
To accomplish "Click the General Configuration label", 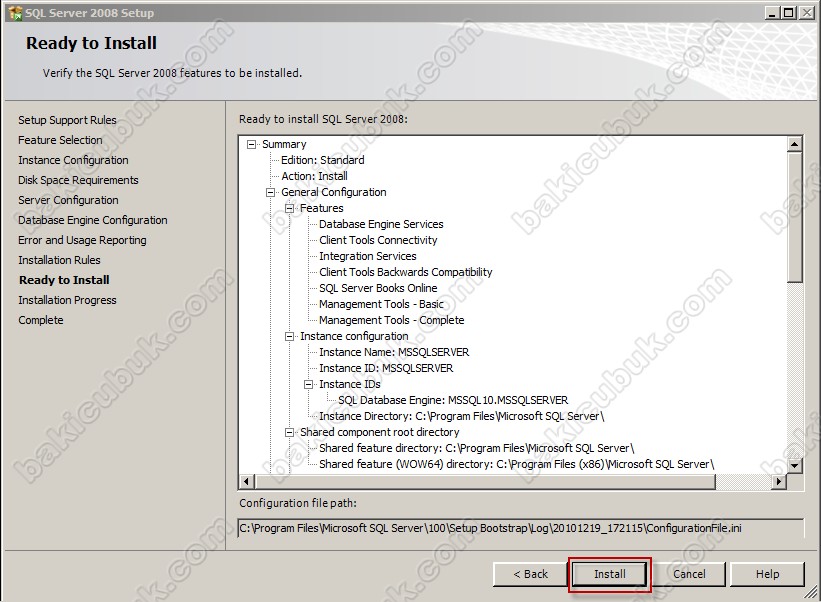I will [334, 192].
